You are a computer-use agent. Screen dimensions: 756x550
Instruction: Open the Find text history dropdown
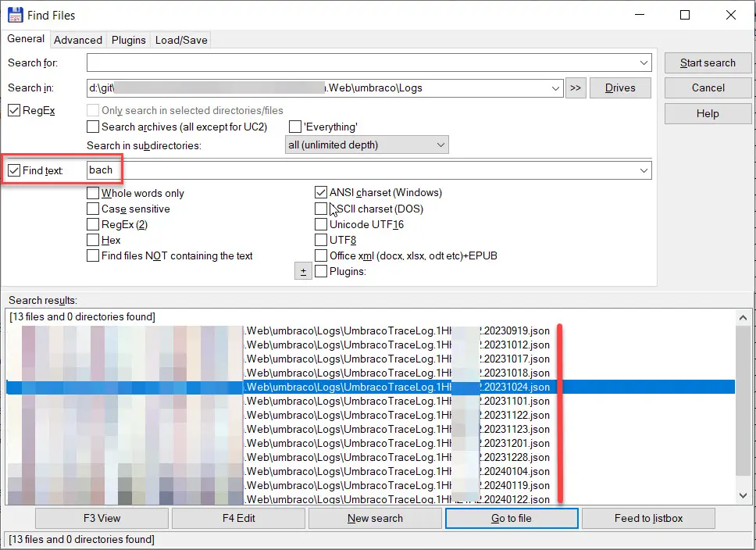tap(645, 170)
